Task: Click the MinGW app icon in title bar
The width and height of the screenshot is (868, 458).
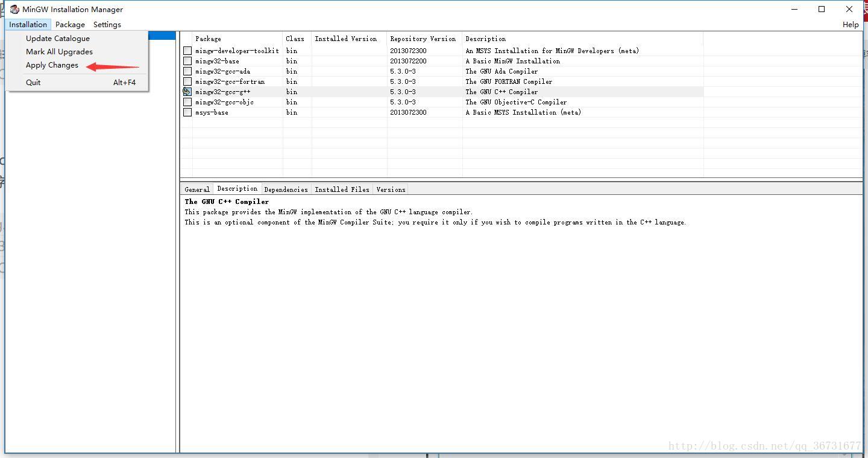Action: [14, 9]
